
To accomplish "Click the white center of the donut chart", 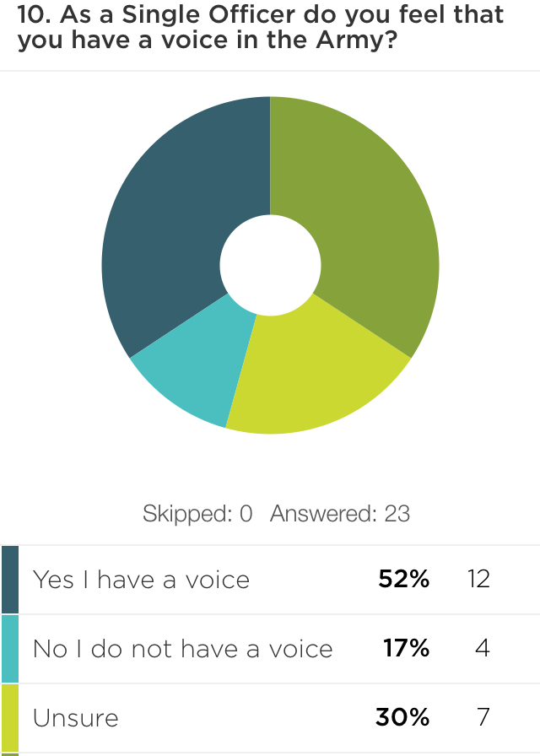I will point(270,265).
